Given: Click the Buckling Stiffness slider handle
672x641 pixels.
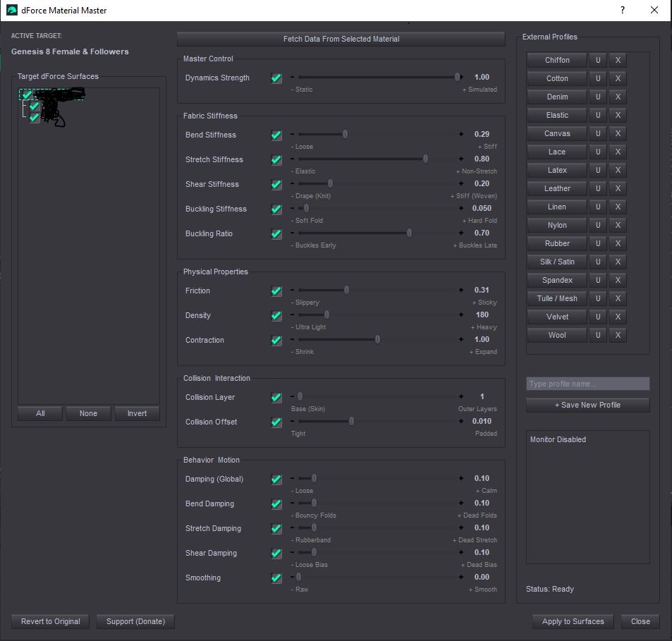Looking at the screenshot, I should (306, 208).
